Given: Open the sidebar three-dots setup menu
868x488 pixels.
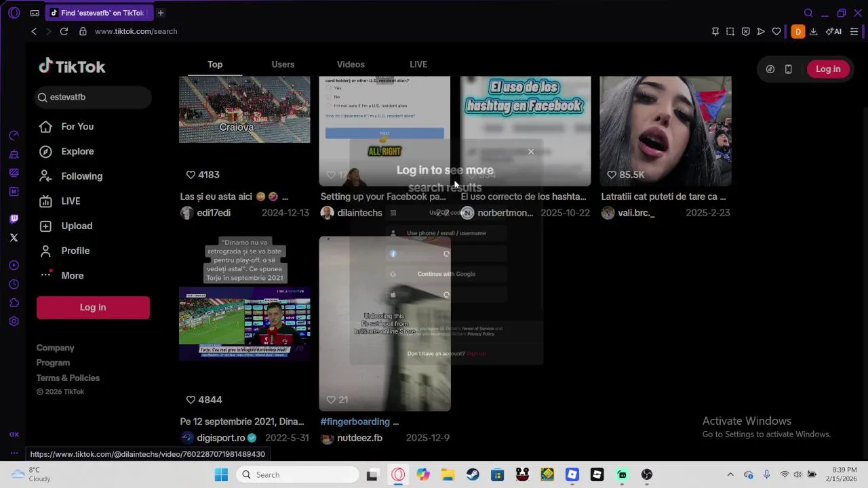Looking at the screenshot, I should click(14, 453).
